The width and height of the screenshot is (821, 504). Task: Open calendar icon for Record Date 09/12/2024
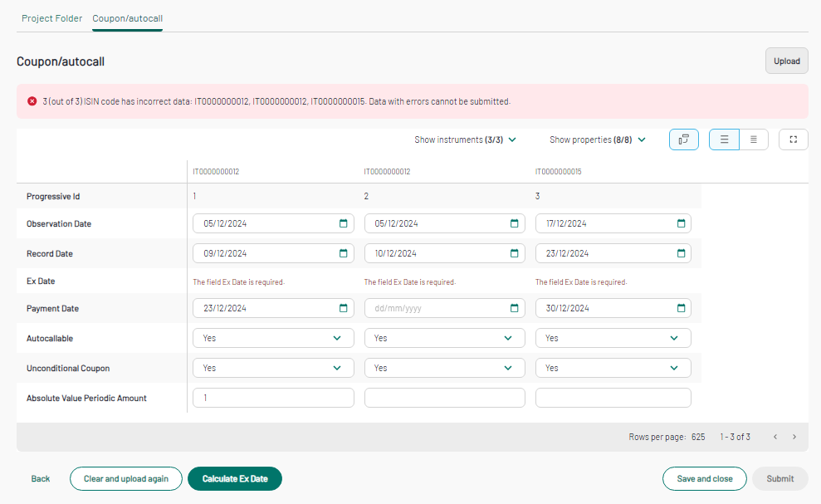point(344,253)
